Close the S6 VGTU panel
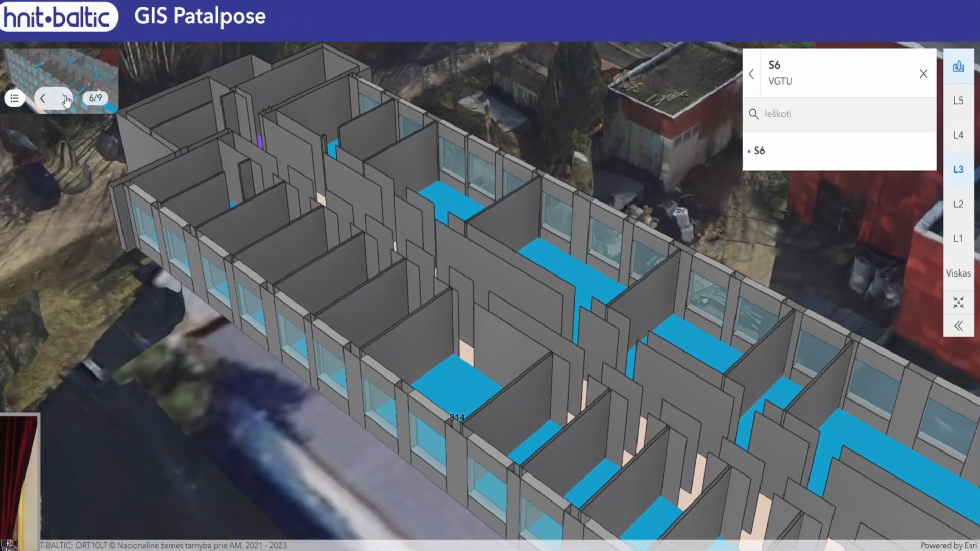The image size is (980, 551). point(923,74)
